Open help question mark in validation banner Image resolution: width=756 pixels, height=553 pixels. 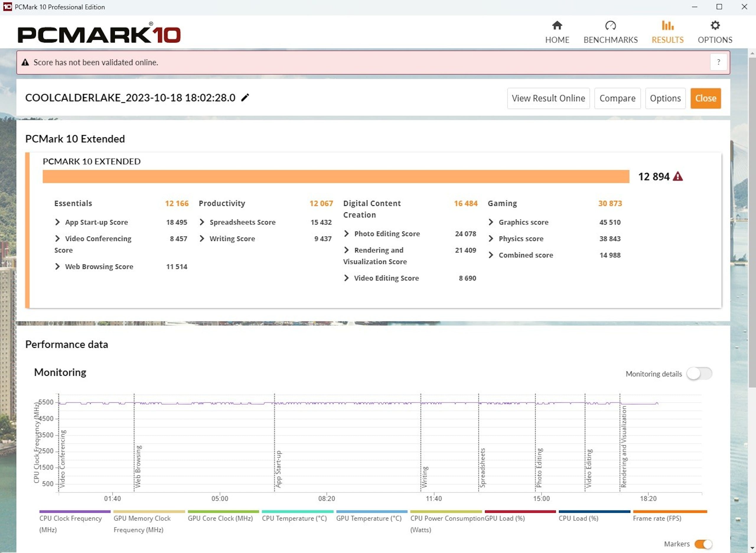point(718,62)
